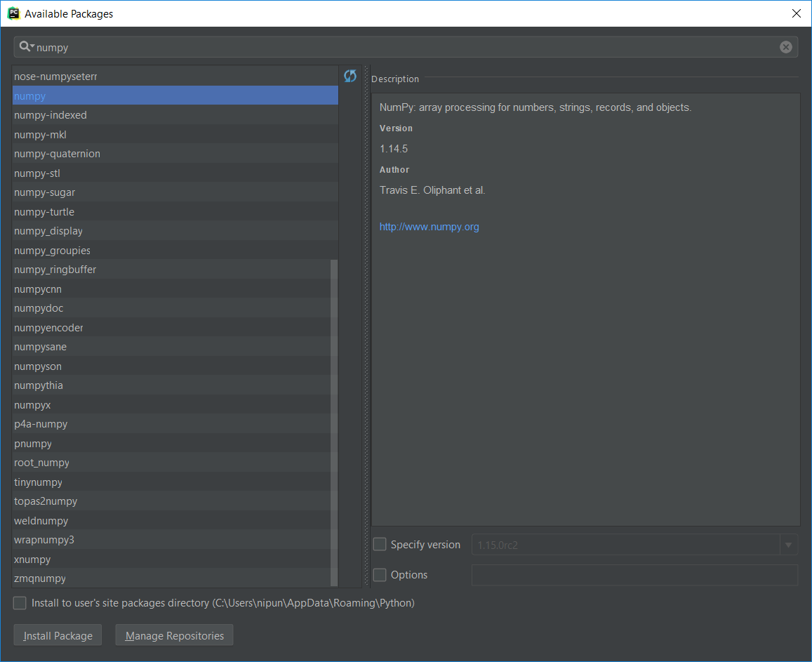Select numpy_display package

(x=175, y=231)
